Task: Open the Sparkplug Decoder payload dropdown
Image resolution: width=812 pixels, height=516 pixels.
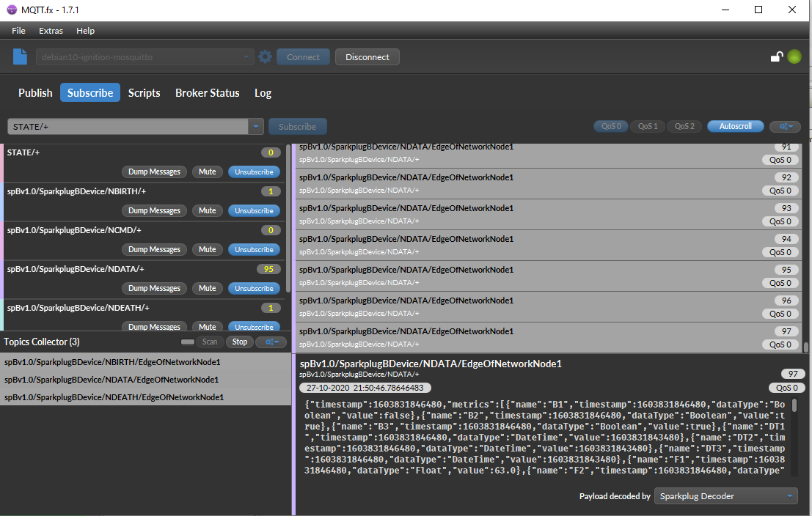Action: 725,496
